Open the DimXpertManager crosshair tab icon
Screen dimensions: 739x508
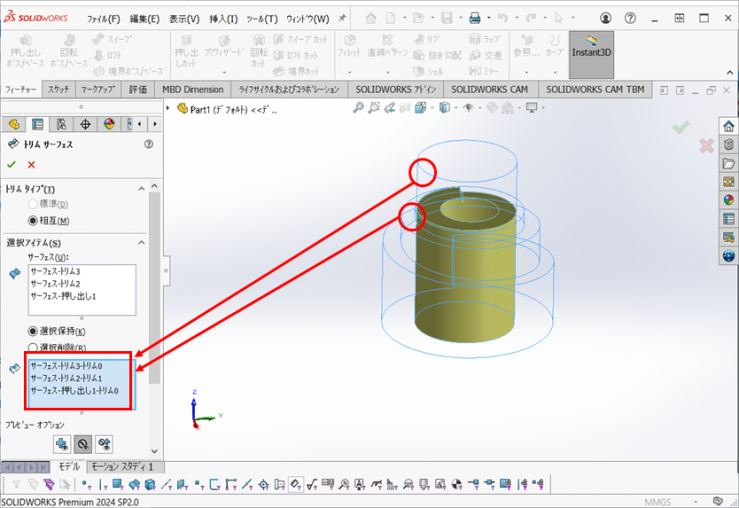[x=85, y=124]
